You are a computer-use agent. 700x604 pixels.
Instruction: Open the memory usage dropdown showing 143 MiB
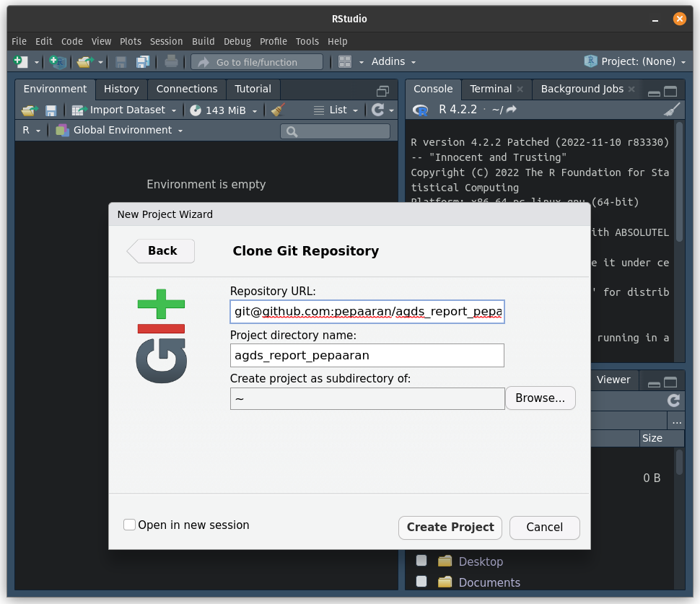point(224,110)
